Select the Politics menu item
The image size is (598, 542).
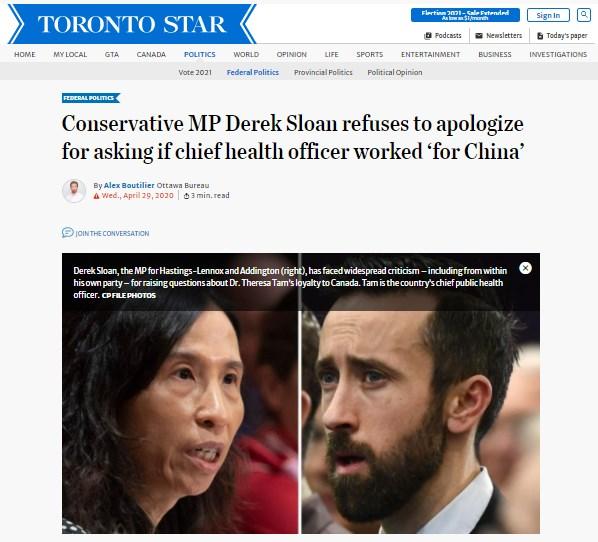click(x=199, y=54)
